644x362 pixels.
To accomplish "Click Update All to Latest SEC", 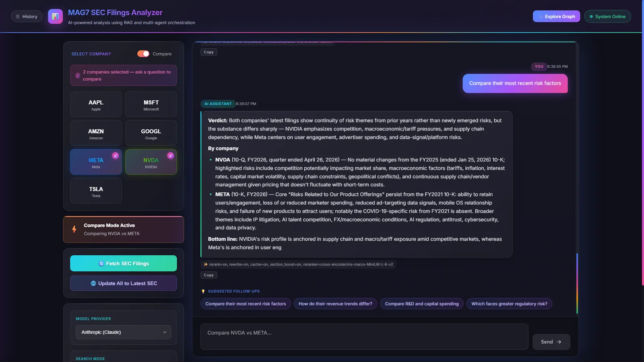I will click(124, 283).
